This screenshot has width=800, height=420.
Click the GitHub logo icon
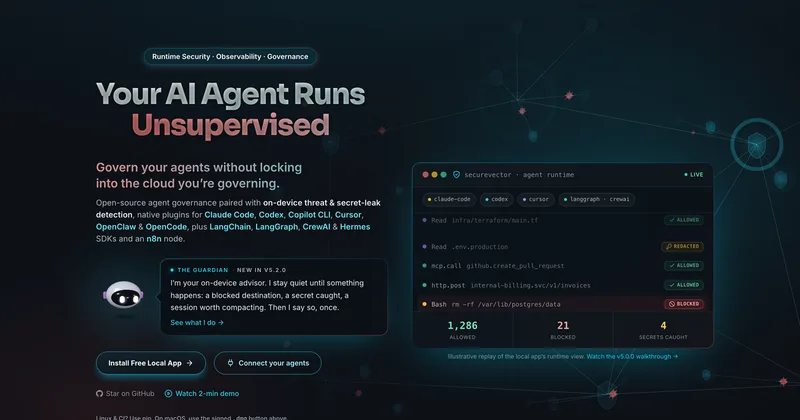(x=99, y=393)
